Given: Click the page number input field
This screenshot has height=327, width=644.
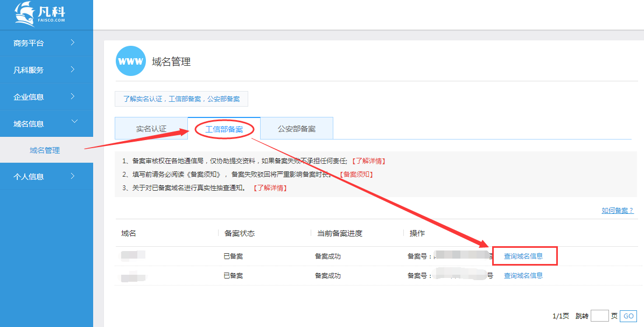Looking at the screenshot, I should [x=600, y=316].
